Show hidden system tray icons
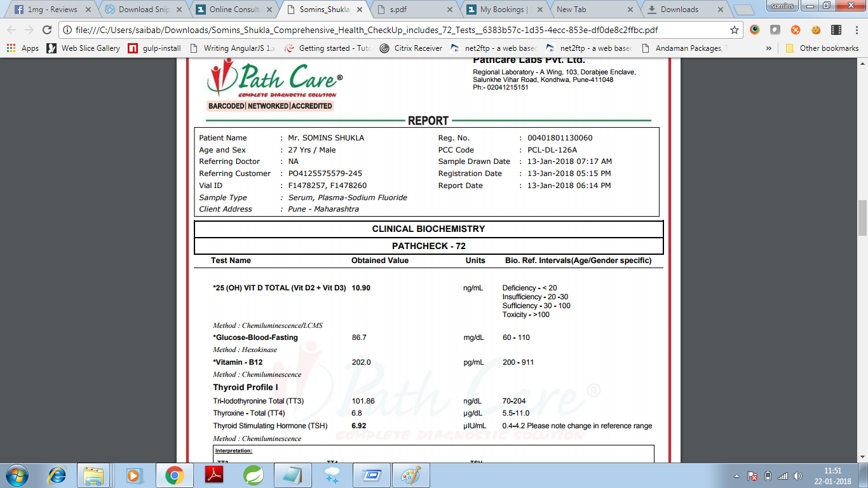This screenshot has height=488, width=868. coord(736,476)
